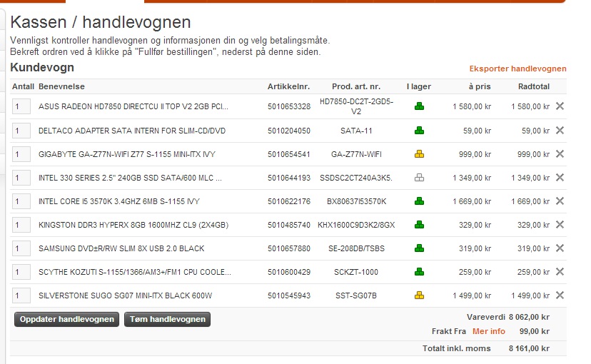The height and width of the screenshot is (364, 591).
Task: Click Artikkelnr. column header
Action: pyautogui.click(x=288, y=86)
